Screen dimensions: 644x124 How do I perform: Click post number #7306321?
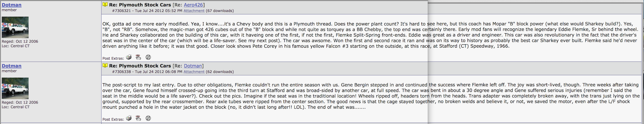pos(122,11)
